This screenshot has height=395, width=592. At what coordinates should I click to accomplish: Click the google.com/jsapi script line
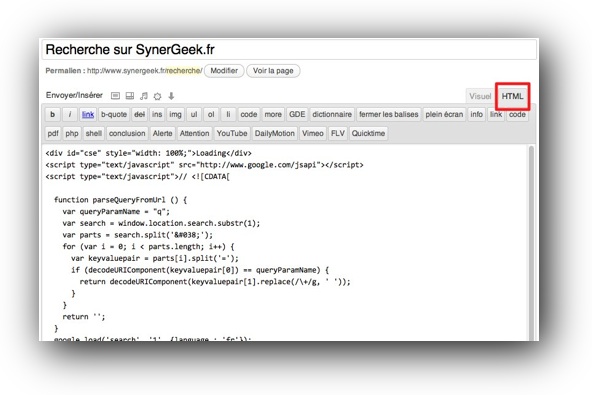(204, 165)
